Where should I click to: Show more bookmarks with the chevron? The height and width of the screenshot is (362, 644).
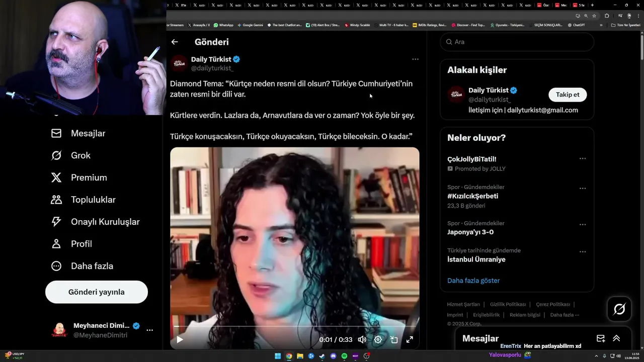601,25
